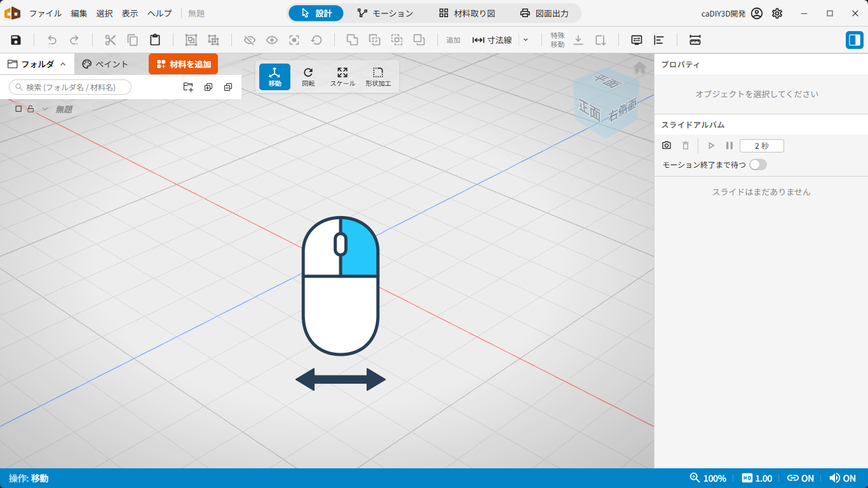The height and width of the screenshot is (488, 868).
Task: Click the second boolean shape icon
Action: 375,40
